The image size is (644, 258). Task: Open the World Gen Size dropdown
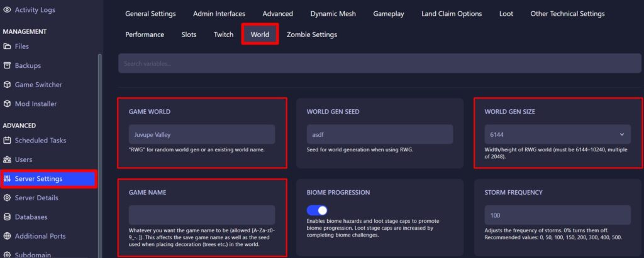[557, 134]
